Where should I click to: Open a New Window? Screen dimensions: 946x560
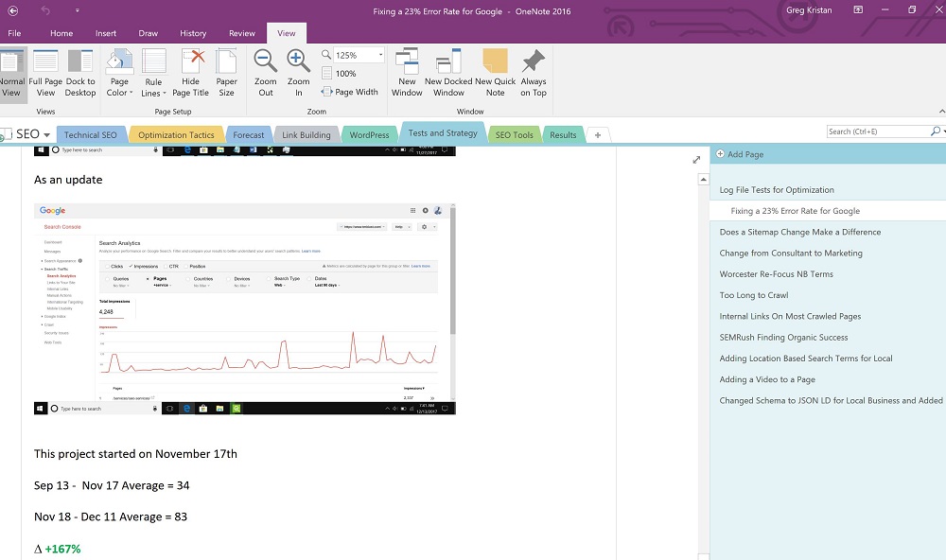407,73
